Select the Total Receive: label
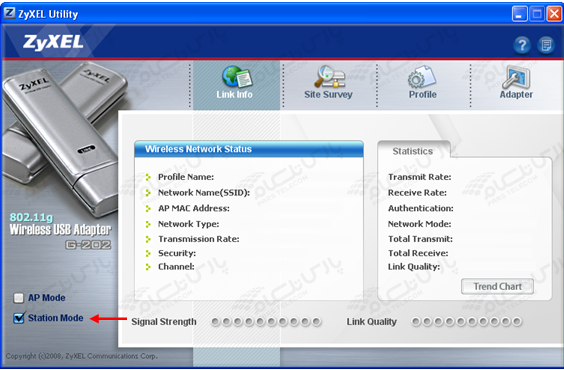Image resolution: width=564 pixels, height=370 pixels. click(418, 253)
